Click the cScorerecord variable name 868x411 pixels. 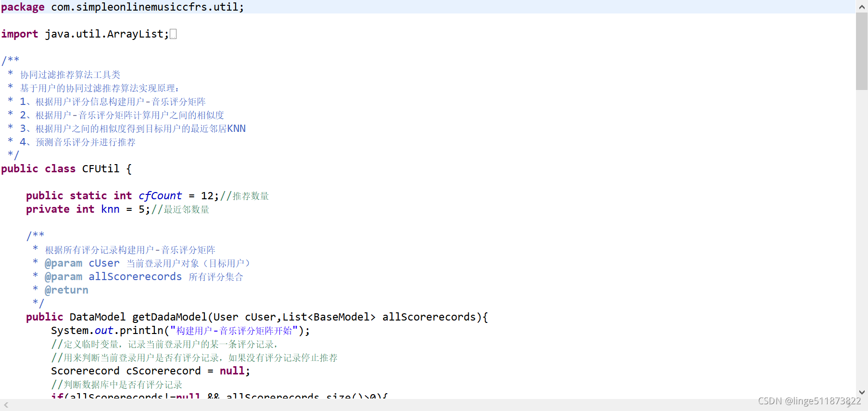(x=164, y=371)
